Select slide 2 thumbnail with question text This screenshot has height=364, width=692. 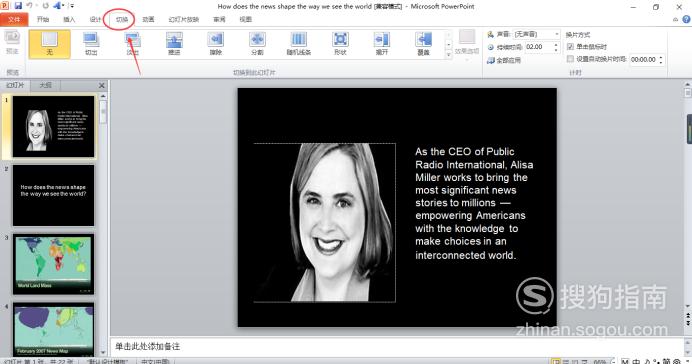pos(53,195)
